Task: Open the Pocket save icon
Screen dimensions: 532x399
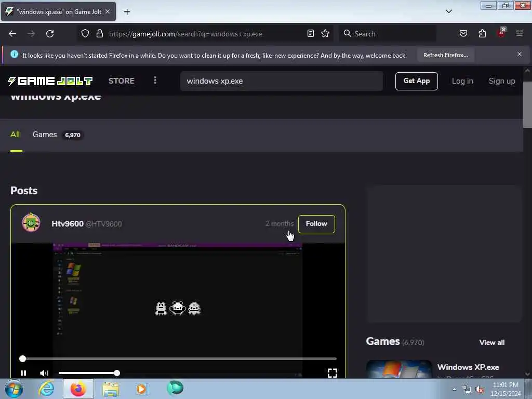Action: (x=463, y=34)
